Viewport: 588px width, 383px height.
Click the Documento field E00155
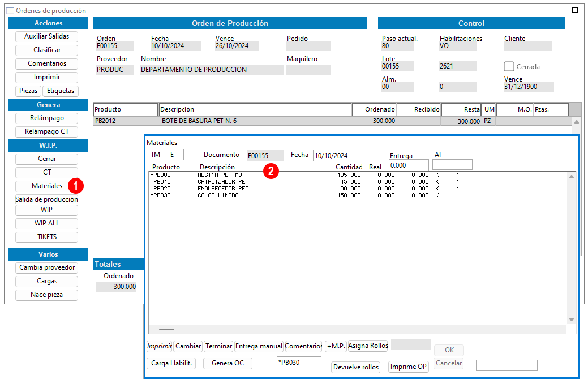(x=265, y=155)
